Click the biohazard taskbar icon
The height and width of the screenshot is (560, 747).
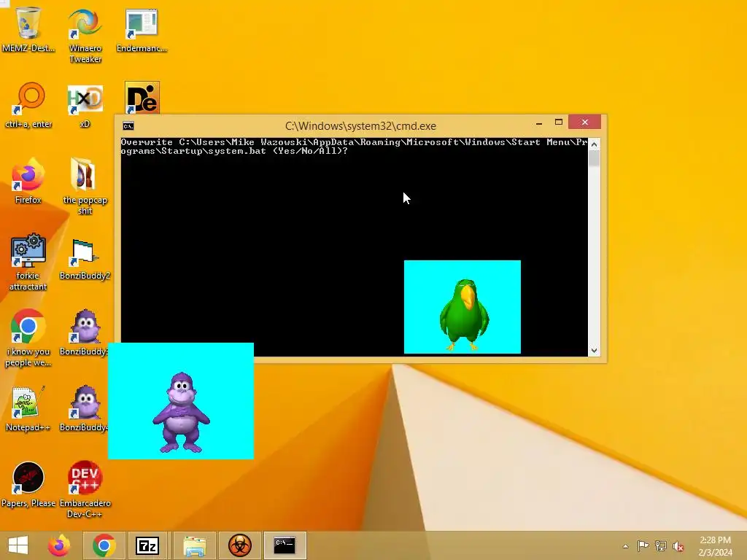coord(239,545)
